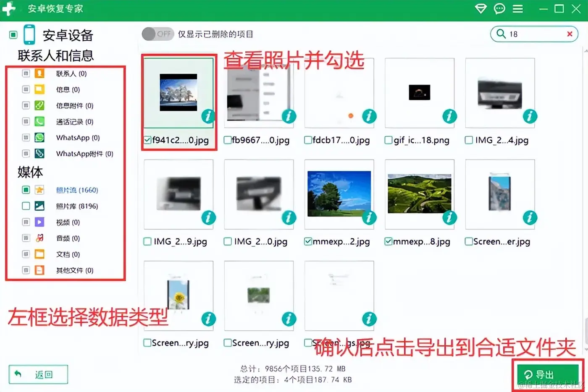
Task: Click the 通话记录 phone call icon
Action: click(39, 121)
